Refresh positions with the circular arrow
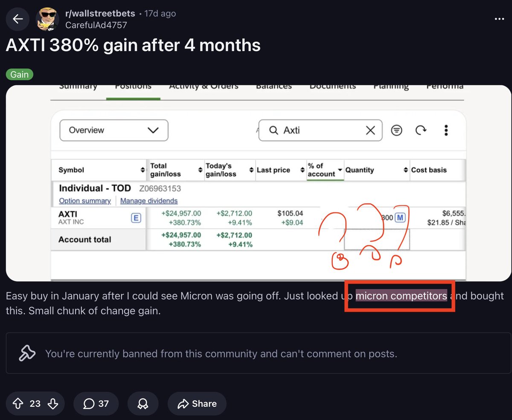 point(421,130)
